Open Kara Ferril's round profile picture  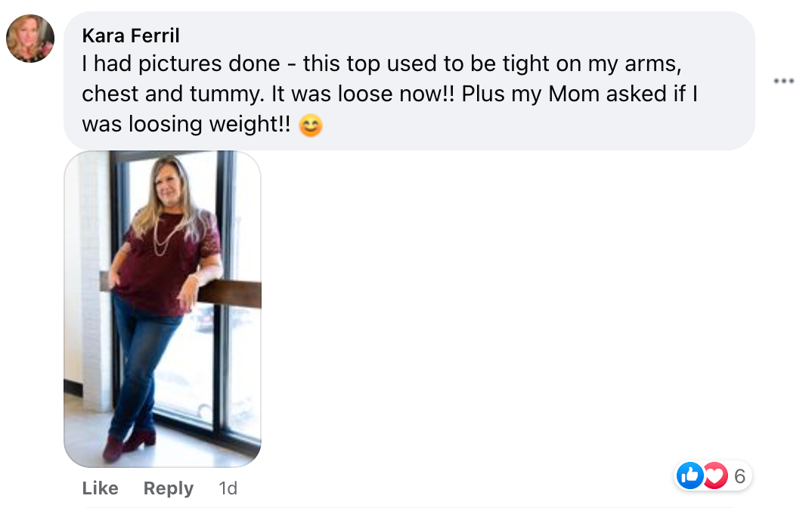tap(30, 39)
